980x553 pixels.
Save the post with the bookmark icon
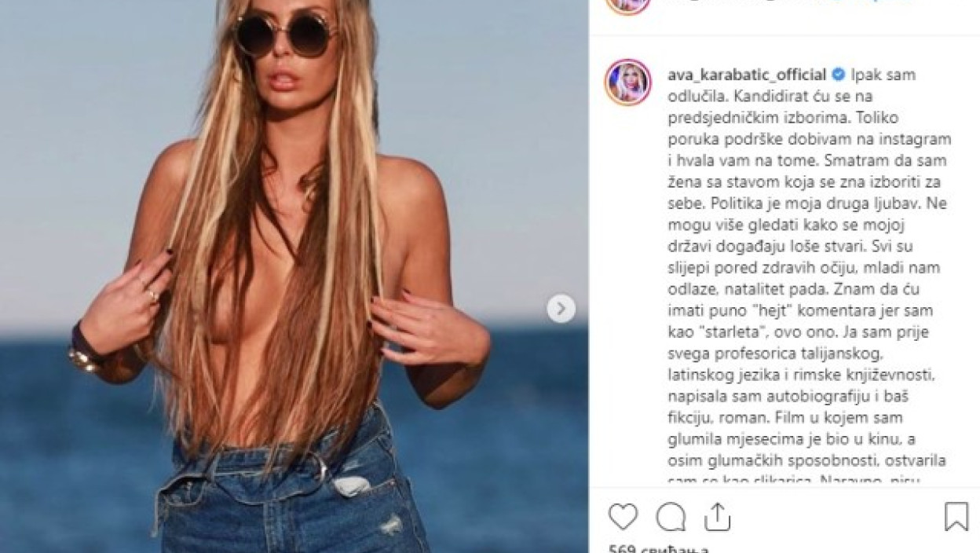956,517
